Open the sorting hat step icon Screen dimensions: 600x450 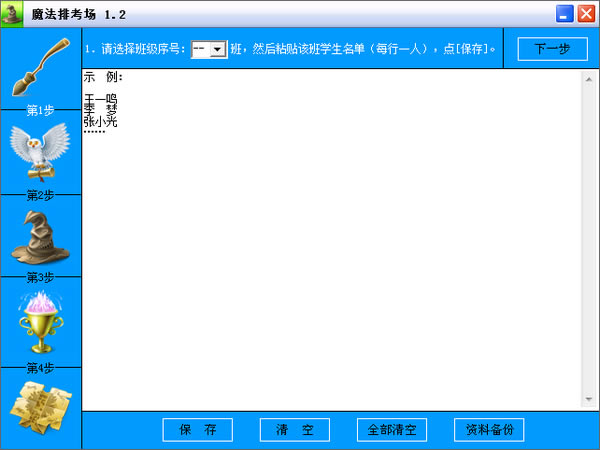coord(40,238)
